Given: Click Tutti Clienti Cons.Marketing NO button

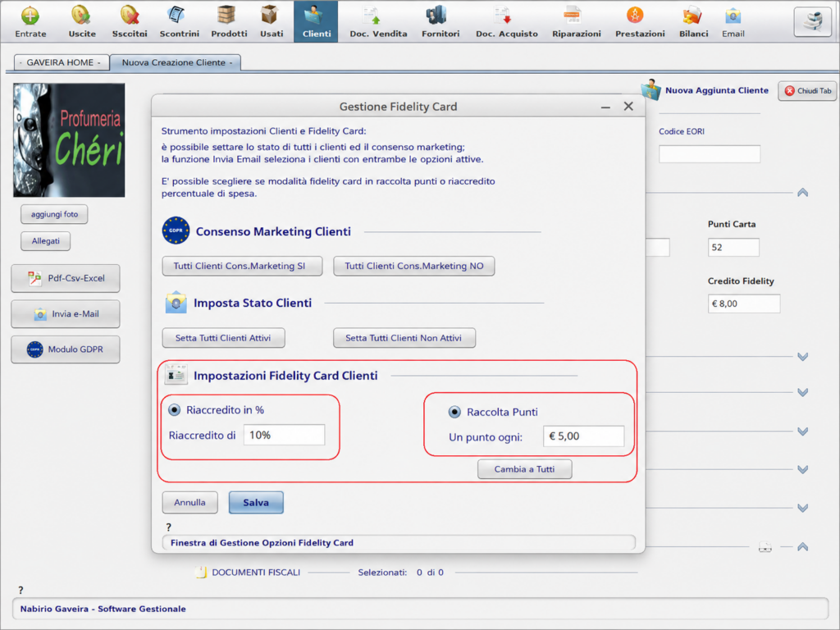Looking at the screenshot, I should click(x=413, y=266).
